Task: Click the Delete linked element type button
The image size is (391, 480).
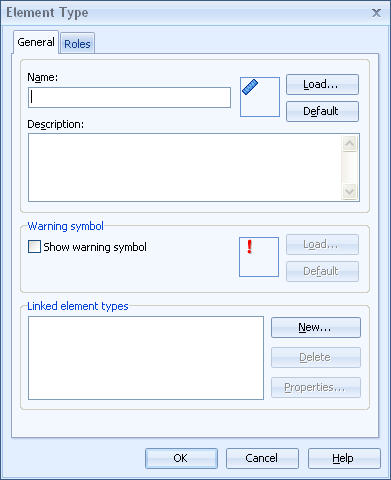Action: (316, 357)
